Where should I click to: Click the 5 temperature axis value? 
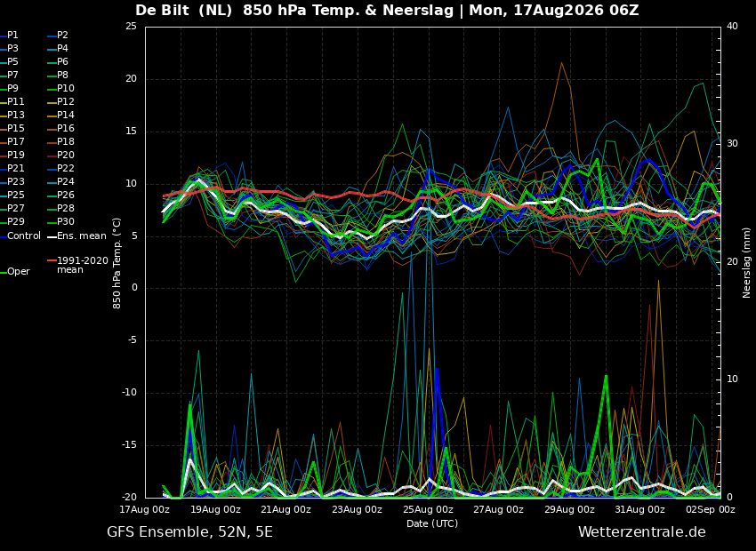point(134,236)
